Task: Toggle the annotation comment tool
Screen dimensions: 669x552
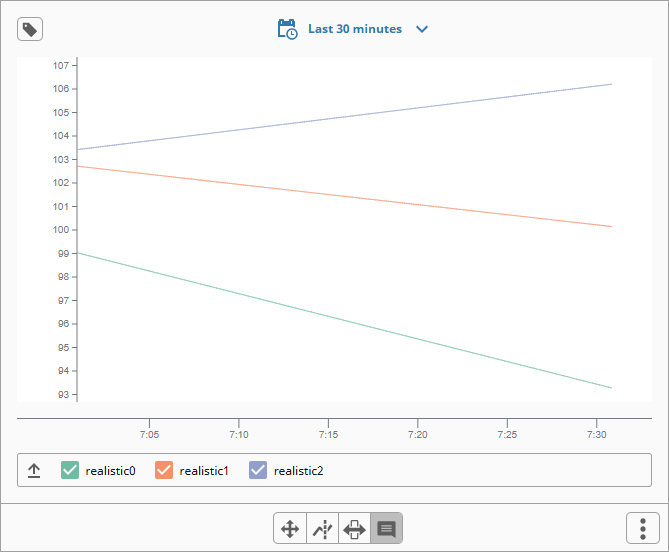Action: (x=387, y=529)
